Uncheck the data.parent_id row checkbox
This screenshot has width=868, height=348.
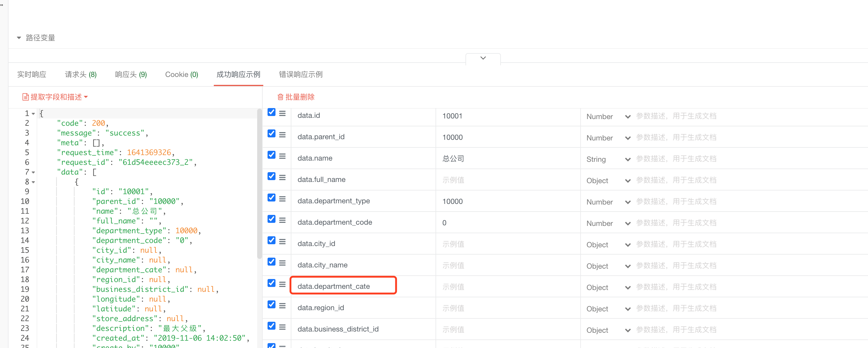(272, 133)
